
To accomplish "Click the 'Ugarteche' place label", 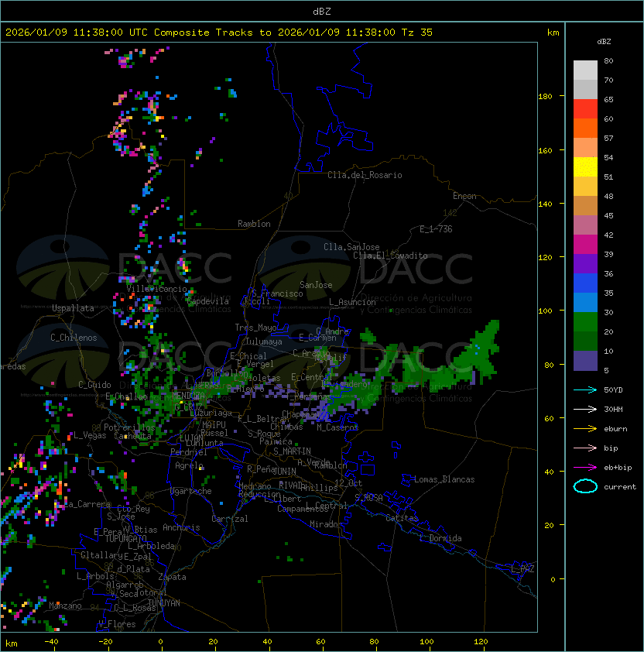I will [191, 492].
